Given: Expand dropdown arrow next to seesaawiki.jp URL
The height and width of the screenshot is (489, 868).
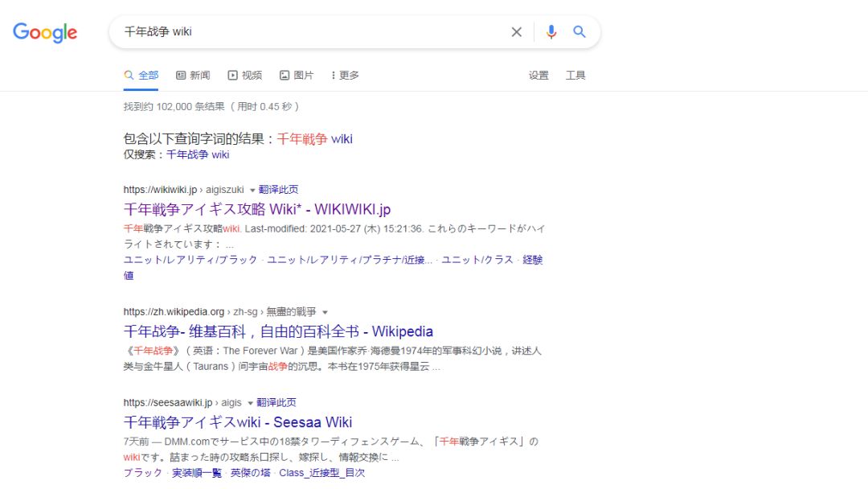Looking at the screenshot, I should [x=250, y=403].
